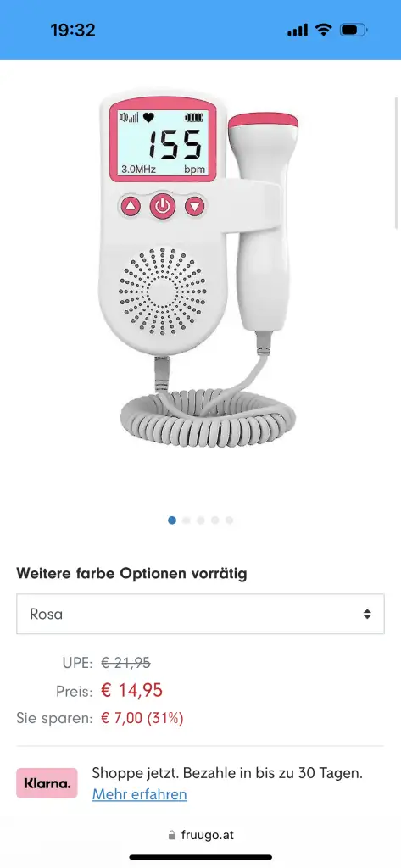Select the fourth image carousel dot

point(214,520)
